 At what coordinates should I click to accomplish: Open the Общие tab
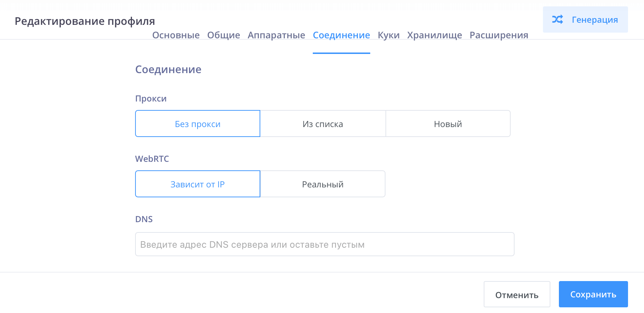tap(223, 35)
